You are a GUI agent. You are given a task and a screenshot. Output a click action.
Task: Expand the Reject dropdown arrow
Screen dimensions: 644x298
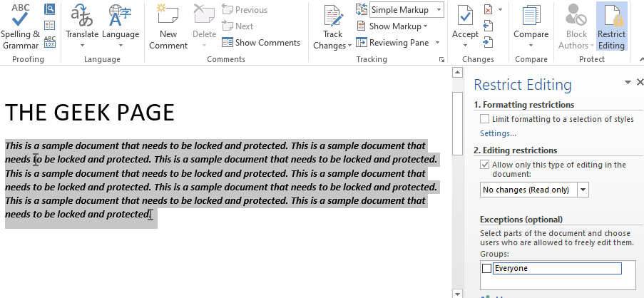coord(500,9)
